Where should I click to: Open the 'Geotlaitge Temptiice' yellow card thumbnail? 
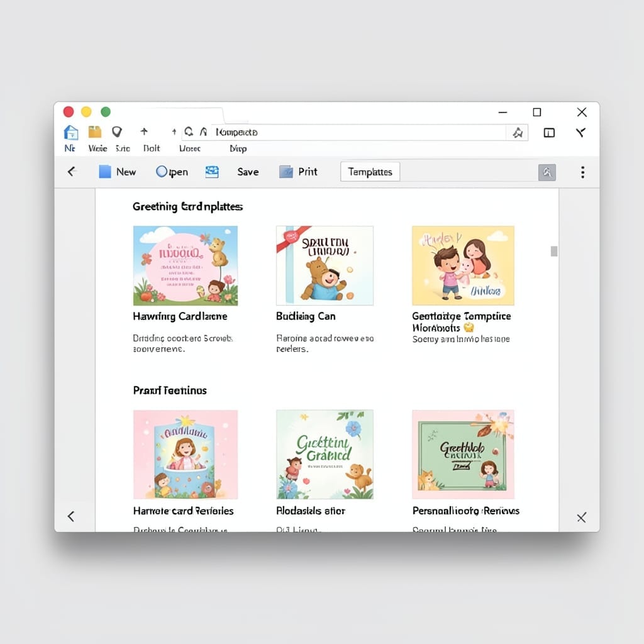(463, 266)
